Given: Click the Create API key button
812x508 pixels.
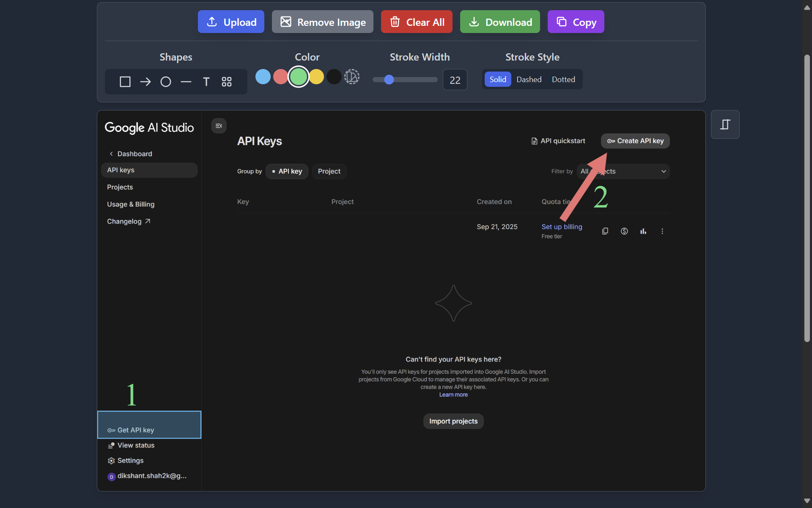Looking at the screenshot, I should tap(635, 141).
